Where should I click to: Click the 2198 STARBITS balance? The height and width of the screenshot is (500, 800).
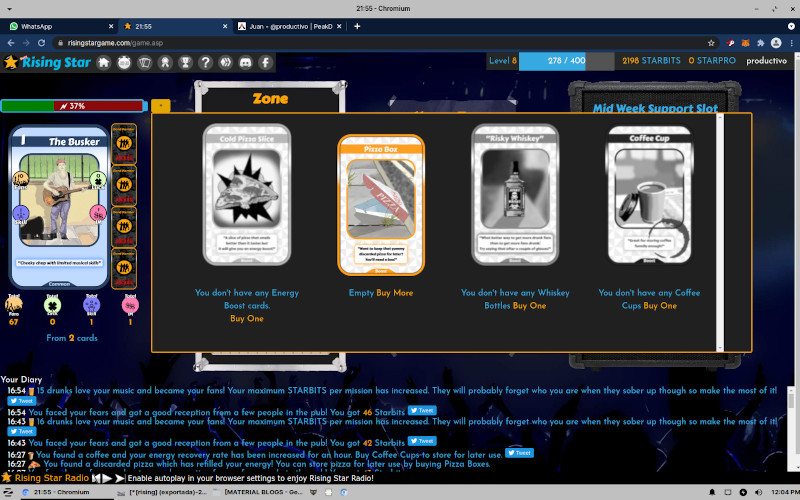651,61
